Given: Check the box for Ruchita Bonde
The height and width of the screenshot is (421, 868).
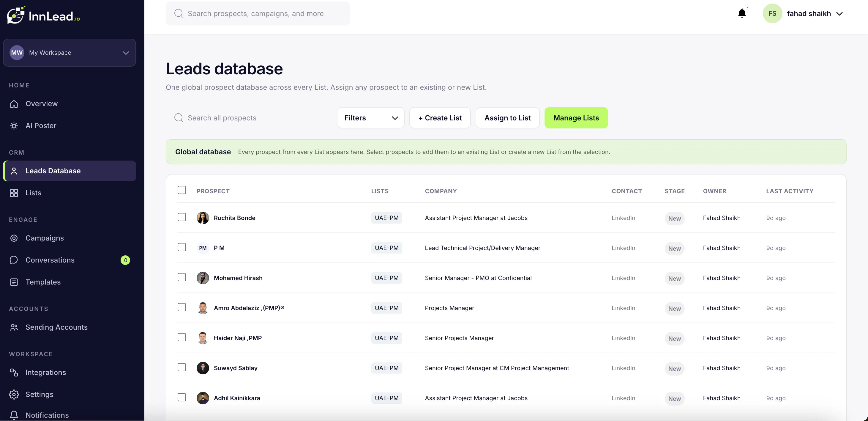Looking at the screenshot, I should point(182,217).
